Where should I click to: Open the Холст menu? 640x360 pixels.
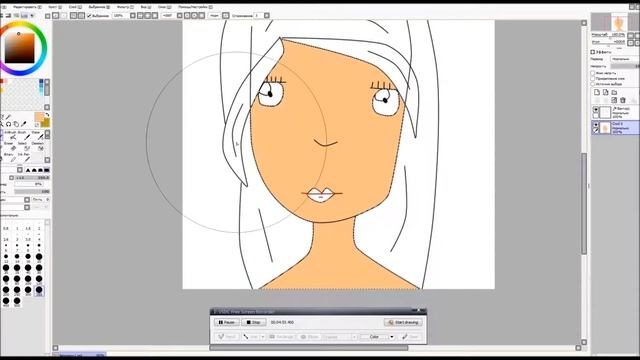point(55,7)
